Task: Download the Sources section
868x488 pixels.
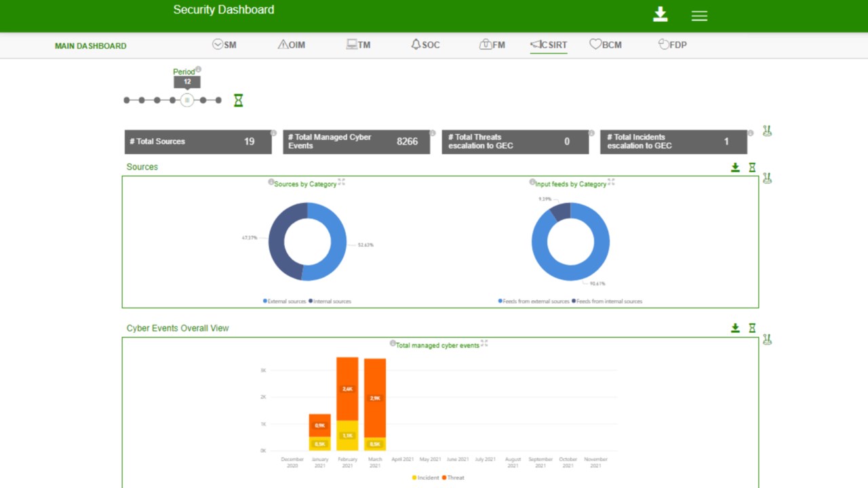Action: pyautogui.click(x=735, y=167)
